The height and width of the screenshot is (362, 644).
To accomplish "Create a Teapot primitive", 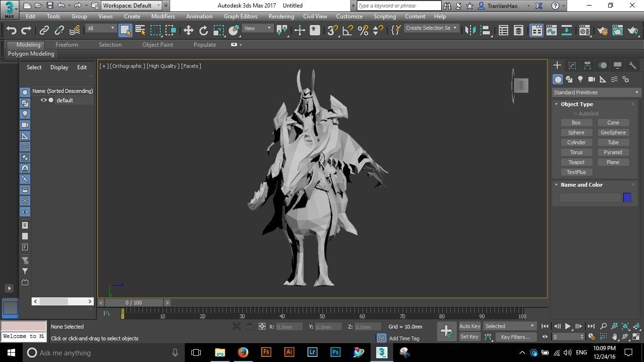I will pyautogui.click(x=576, y=162).
